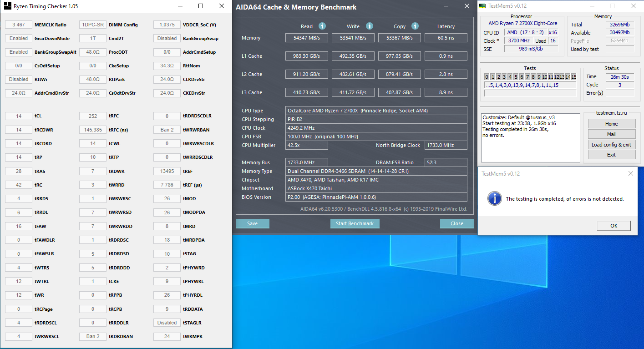Select the tWRMPR value field

coord(167,336)
